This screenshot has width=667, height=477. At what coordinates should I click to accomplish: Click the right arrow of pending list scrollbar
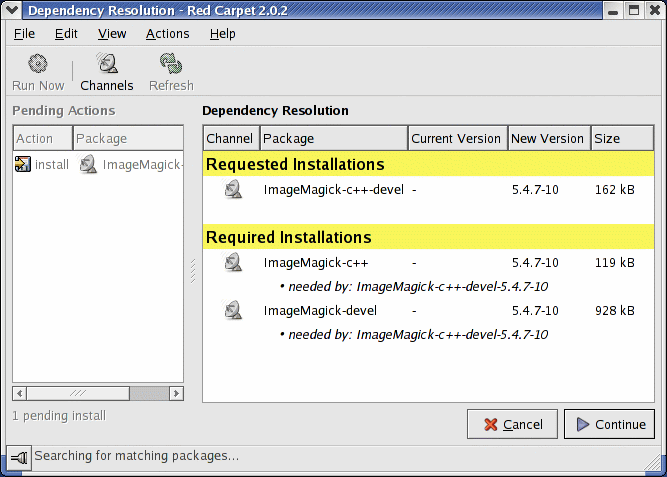coord(176,394)
